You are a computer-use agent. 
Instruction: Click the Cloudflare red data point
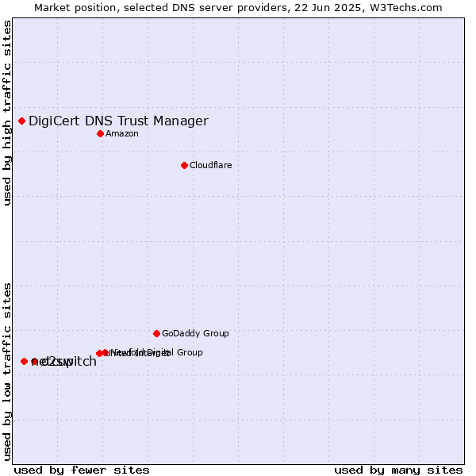(184, 166)
